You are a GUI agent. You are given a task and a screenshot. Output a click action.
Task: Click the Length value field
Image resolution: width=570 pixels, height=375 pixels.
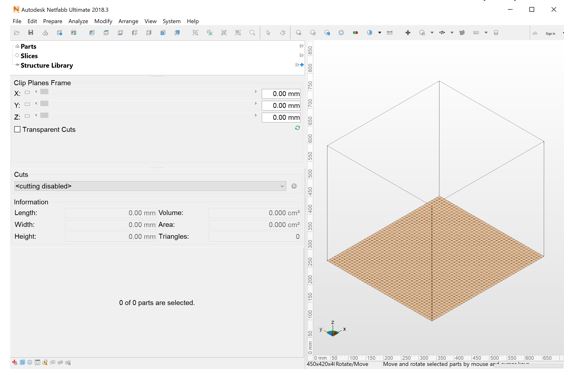(x=111, y=213)
